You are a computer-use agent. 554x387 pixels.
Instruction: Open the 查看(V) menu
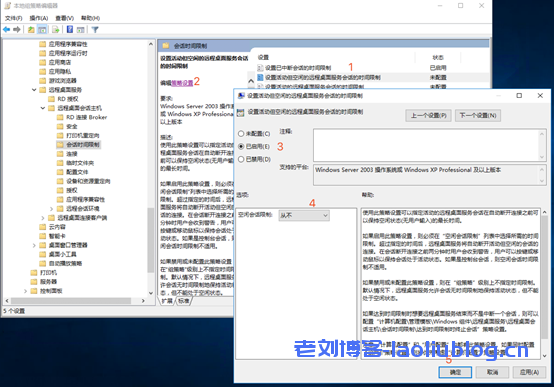[64, 18]
